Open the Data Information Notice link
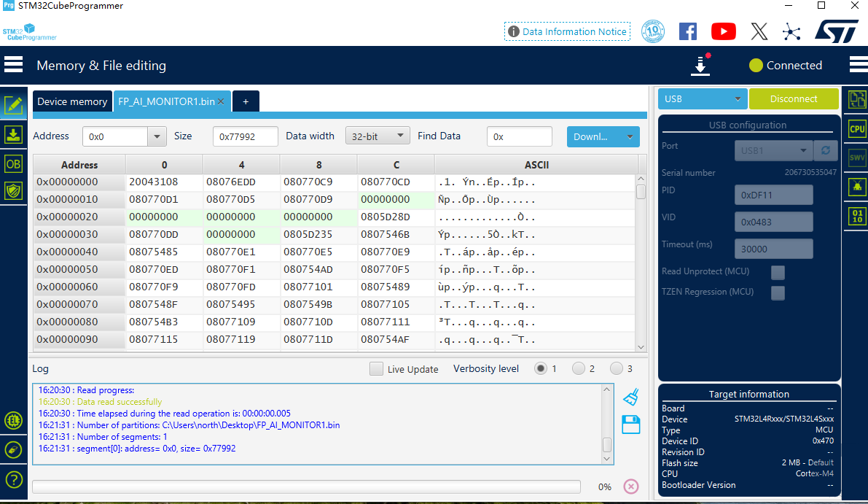This screenshot has height=504, width=868. point(567,31)
